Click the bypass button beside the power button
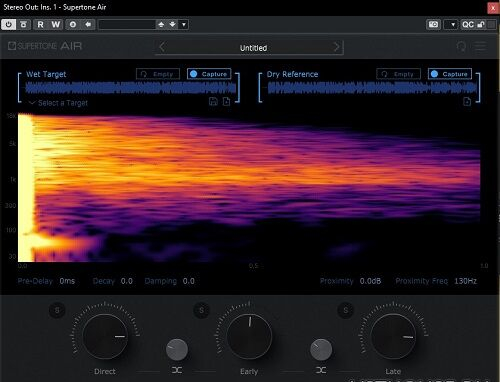500x382 pixels. tap(23, 25)
